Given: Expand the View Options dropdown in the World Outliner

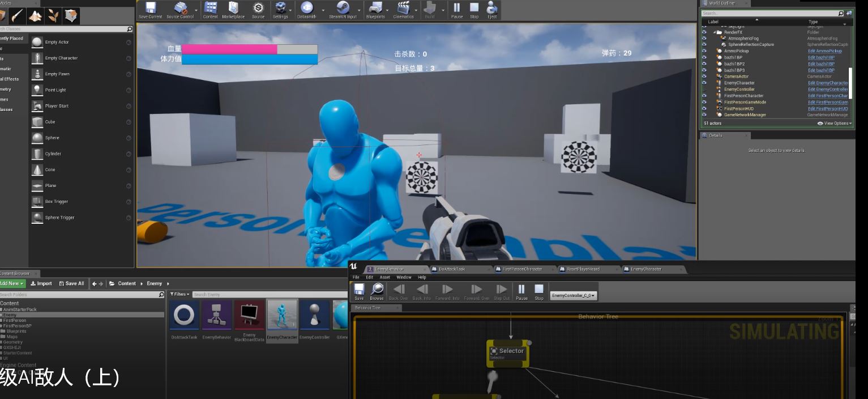Looking at the screenshot, I should tap(835, 123).
